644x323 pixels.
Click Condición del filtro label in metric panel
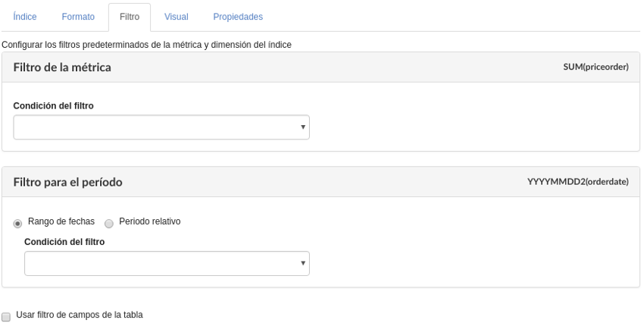(x=54, y=106)
